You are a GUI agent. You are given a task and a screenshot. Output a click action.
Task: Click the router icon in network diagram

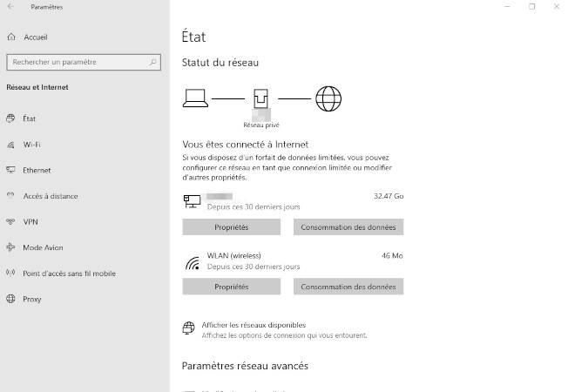260,98
